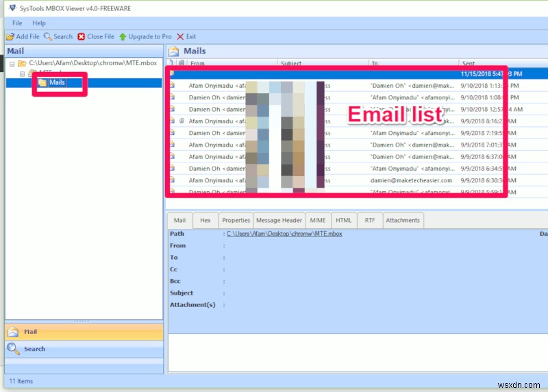
Task: Click the Exit button label
Action: 191,37
